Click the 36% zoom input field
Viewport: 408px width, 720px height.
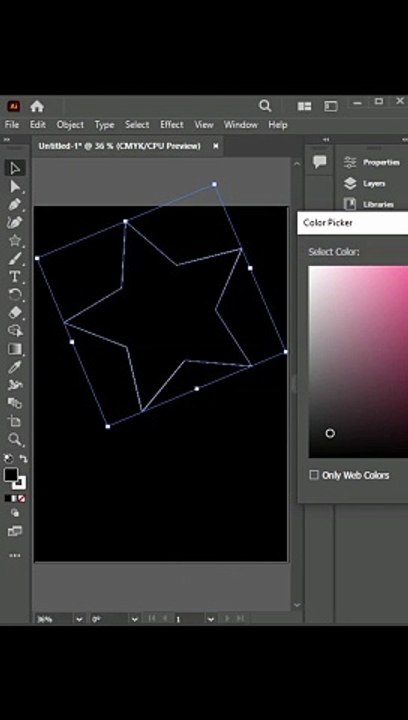(54, 619)
